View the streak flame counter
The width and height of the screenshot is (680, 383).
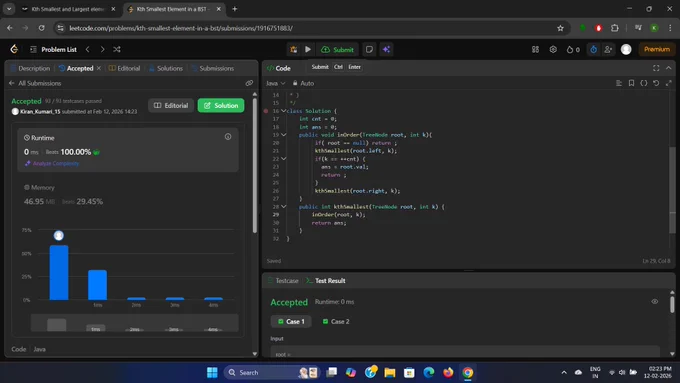pos(573,49)
